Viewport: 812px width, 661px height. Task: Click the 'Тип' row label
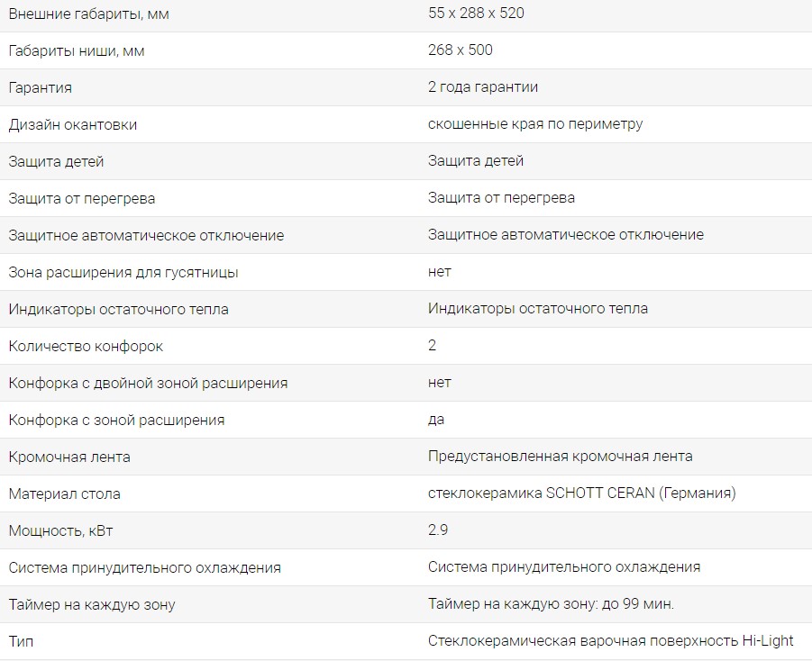tap(22, 641)
